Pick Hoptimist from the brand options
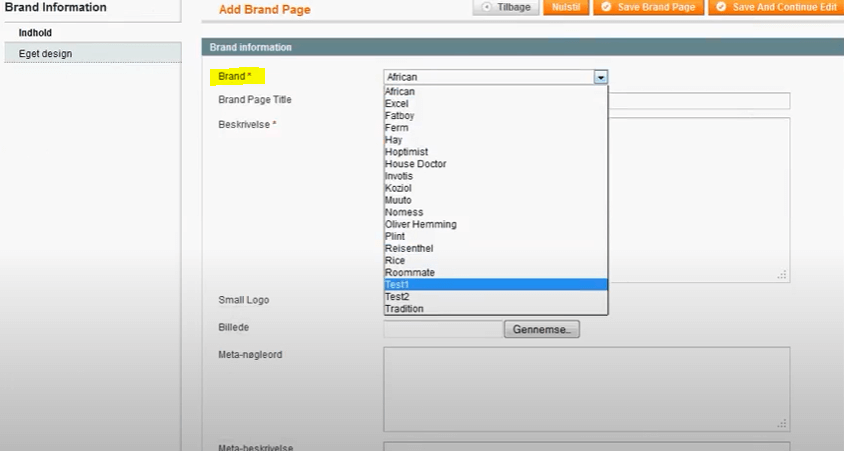844x451 pixels. point(496,152)
